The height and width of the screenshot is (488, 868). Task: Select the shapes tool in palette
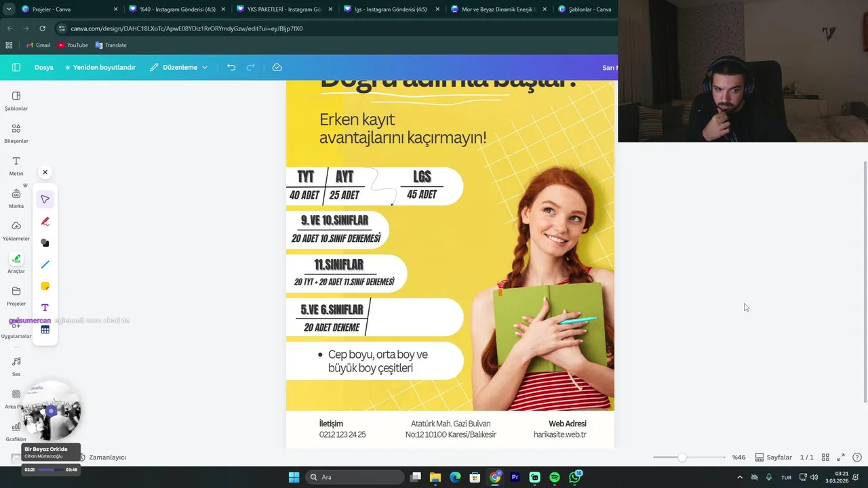coord(45,243)
